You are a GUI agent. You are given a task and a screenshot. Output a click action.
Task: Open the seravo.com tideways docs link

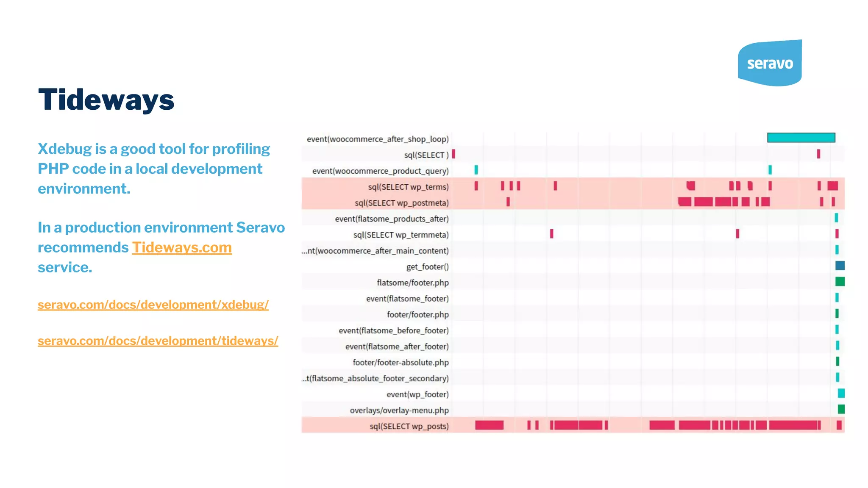pos(158,341)
